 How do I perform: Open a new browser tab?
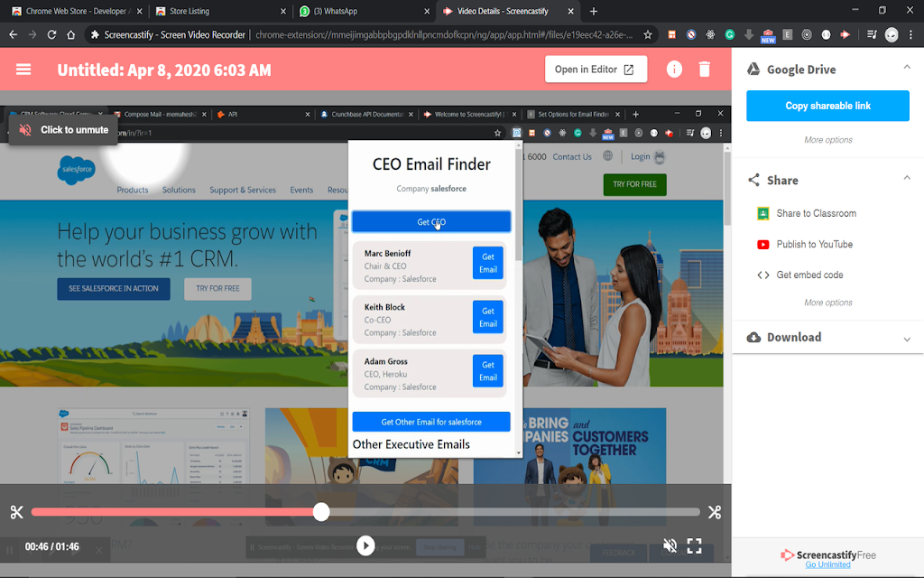coord(594,11)
